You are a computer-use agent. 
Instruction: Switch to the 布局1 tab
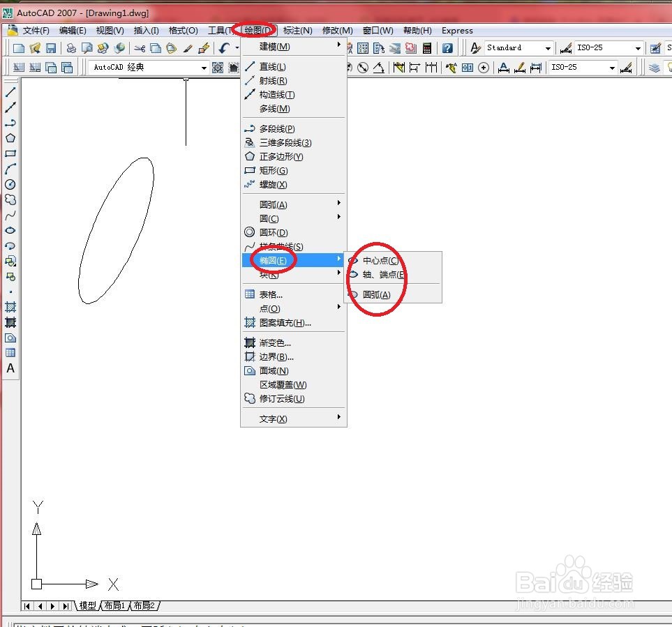(114, 605)
